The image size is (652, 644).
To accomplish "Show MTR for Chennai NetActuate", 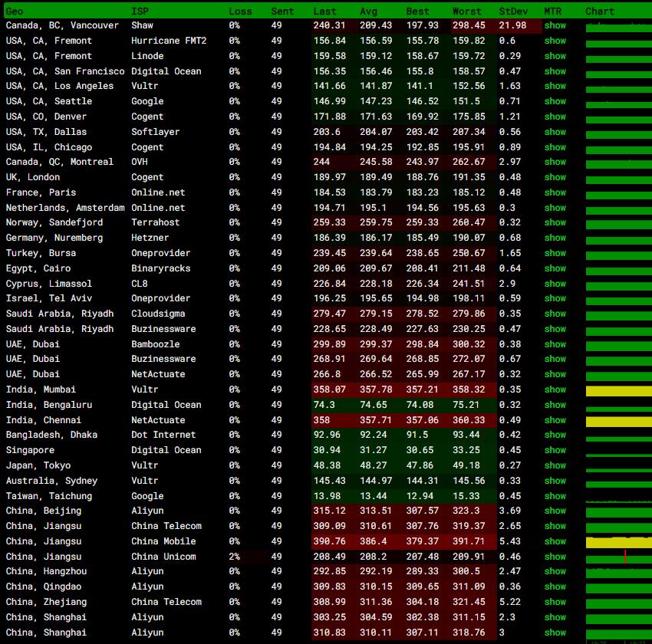I will click(x=555, y=420).
